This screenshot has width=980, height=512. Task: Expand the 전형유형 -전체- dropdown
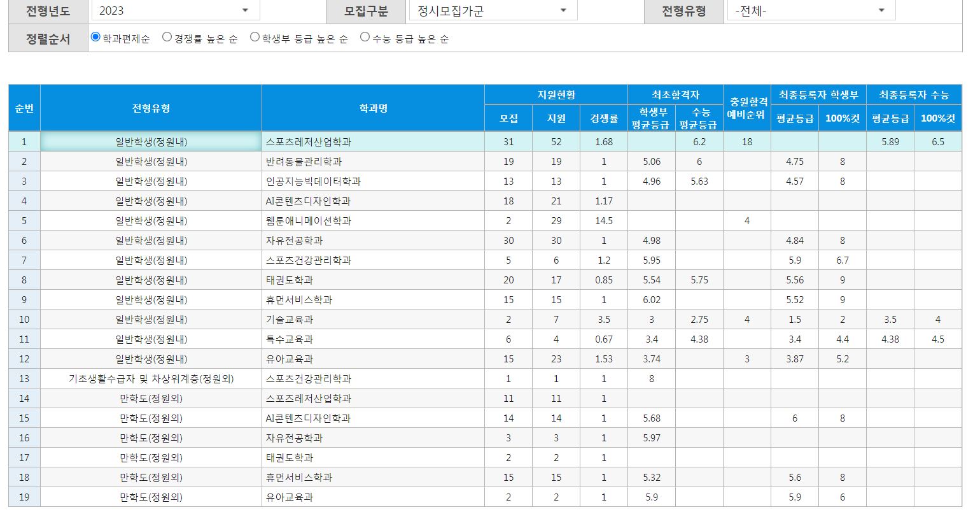[x=811, y=10]
